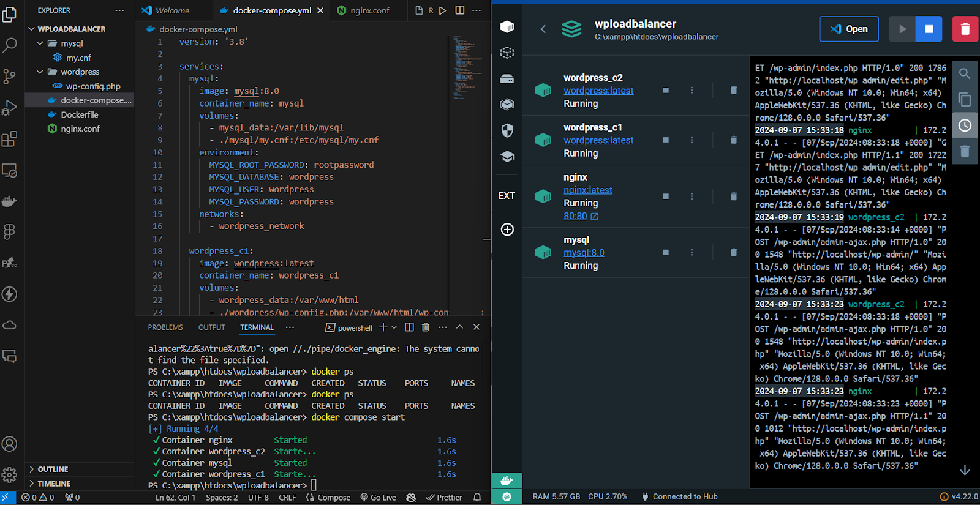The image size is (980, 505).
Task: Open more actions for wordpress_c1 container
Action: click(692, 140)
